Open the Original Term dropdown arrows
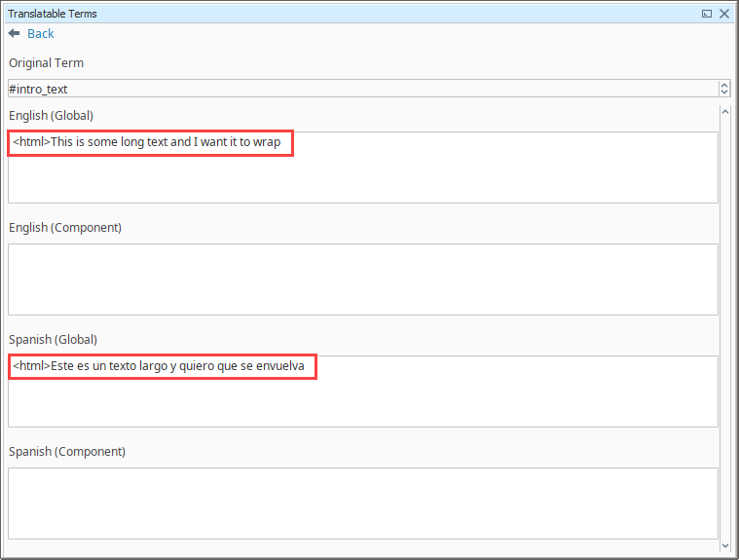 point(723,89)
